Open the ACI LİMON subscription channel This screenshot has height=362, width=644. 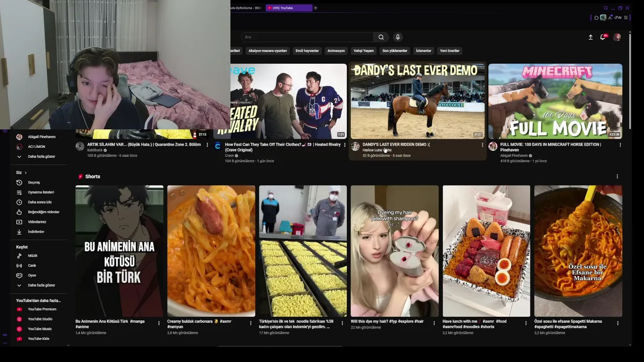click(38, 147)
